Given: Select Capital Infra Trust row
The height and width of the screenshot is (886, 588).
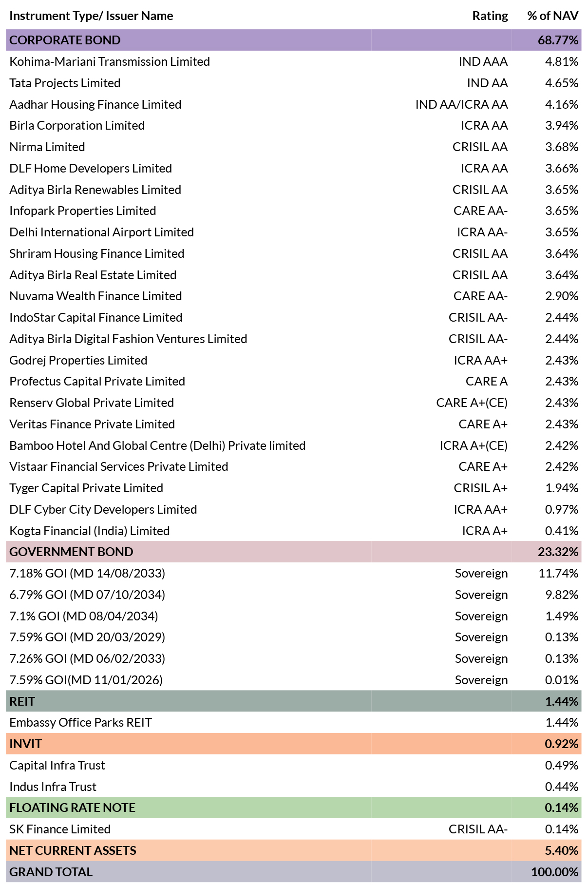Looking at the screenshot, I should [x=293, y=765].
